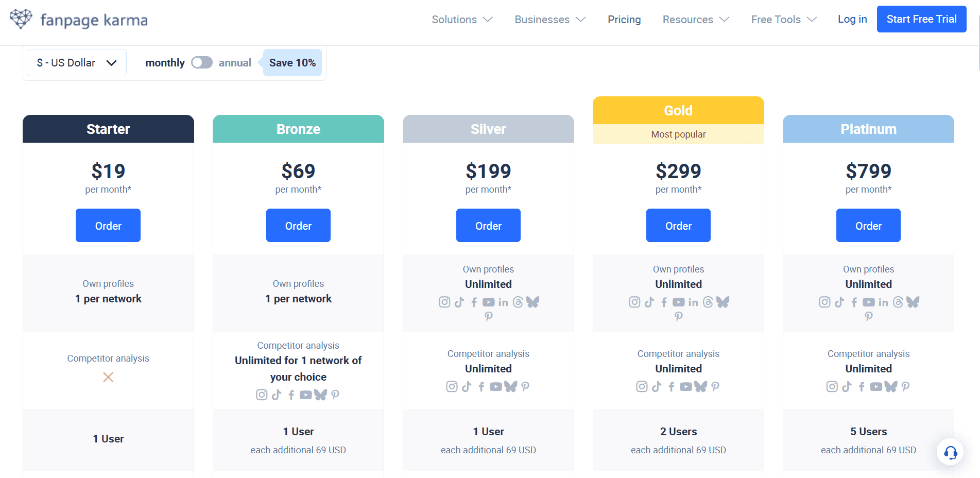
Task: Order the Starter plan
Action: click(x=108, y=225)
